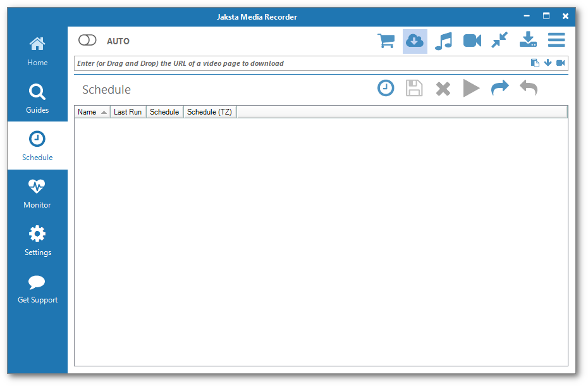Open the Settings section

[x=37, y=240]
